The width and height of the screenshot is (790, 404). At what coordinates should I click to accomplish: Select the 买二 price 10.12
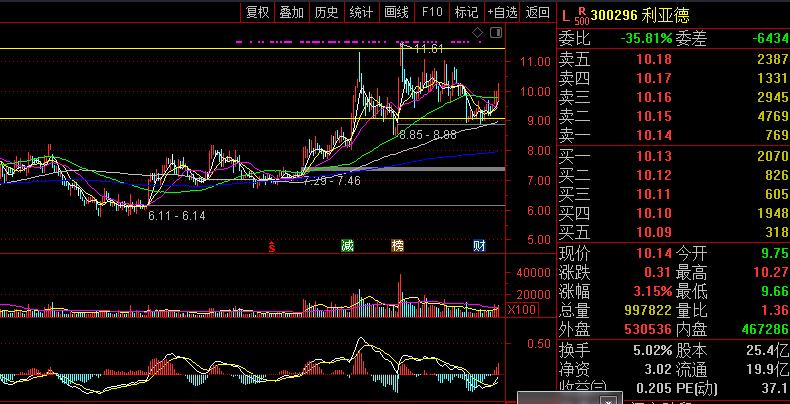point(653,175)
